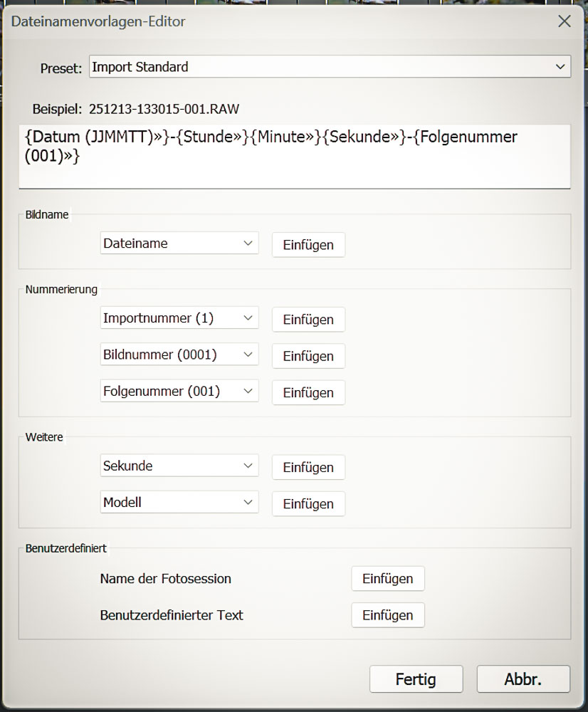The width and height of the screenshot is (588, 712).
Task: Open the Importnummer (1) dropdown
Action: coord(179,318)
